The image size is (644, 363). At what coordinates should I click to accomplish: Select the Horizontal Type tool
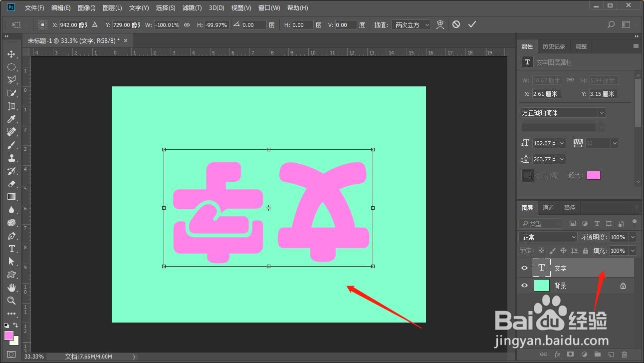(x=11, y=249)
